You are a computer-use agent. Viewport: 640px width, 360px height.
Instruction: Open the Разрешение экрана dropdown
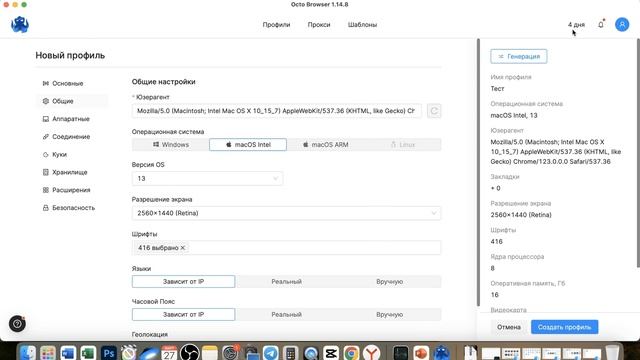coord(286,213)
